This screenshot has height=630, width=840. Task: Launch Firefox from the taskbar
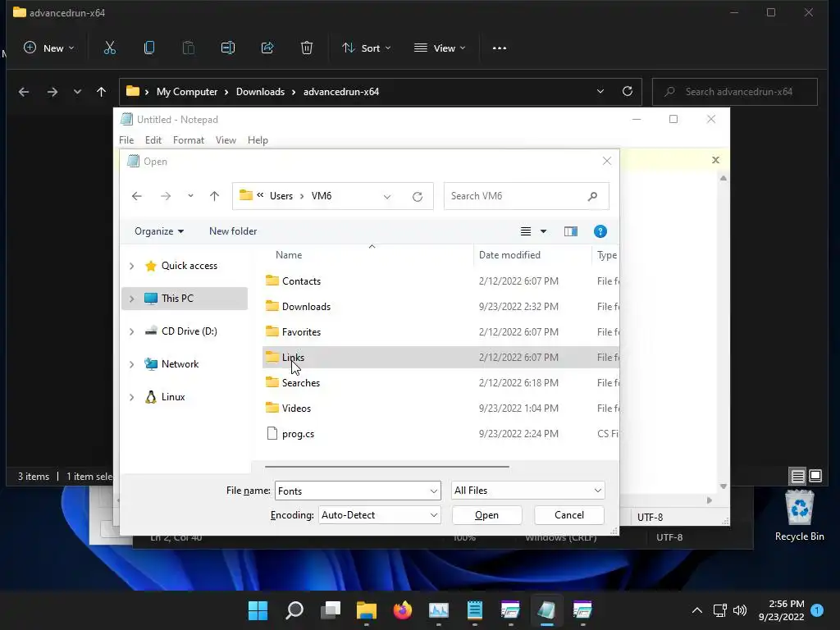tap(402, 610)
